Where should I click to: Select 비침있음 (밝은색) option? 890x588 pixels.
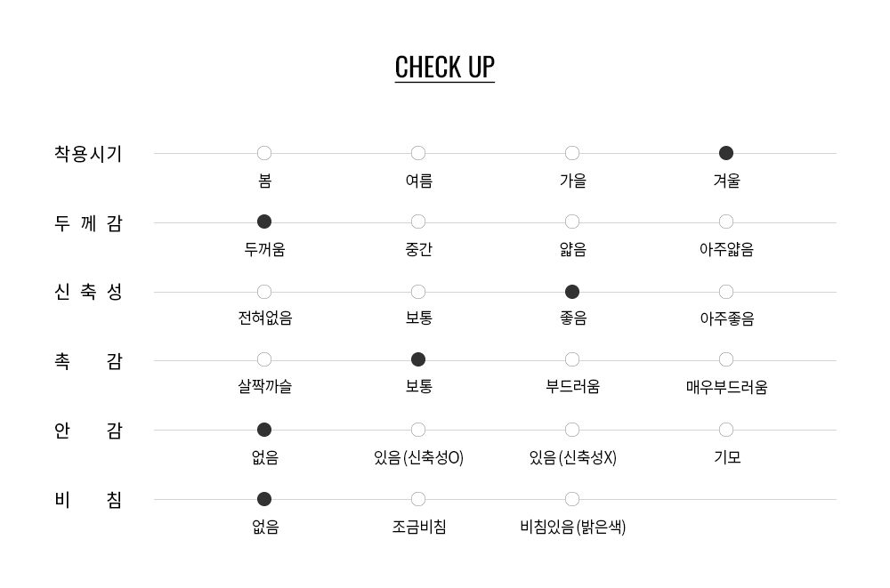click(x=572, y=499)
